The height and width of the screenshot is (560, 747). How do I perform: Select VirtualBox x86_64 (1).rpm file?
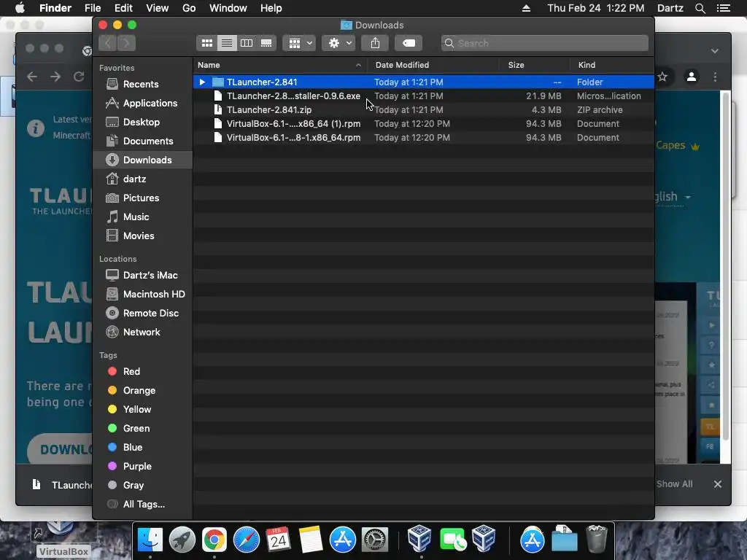(424, 123)
